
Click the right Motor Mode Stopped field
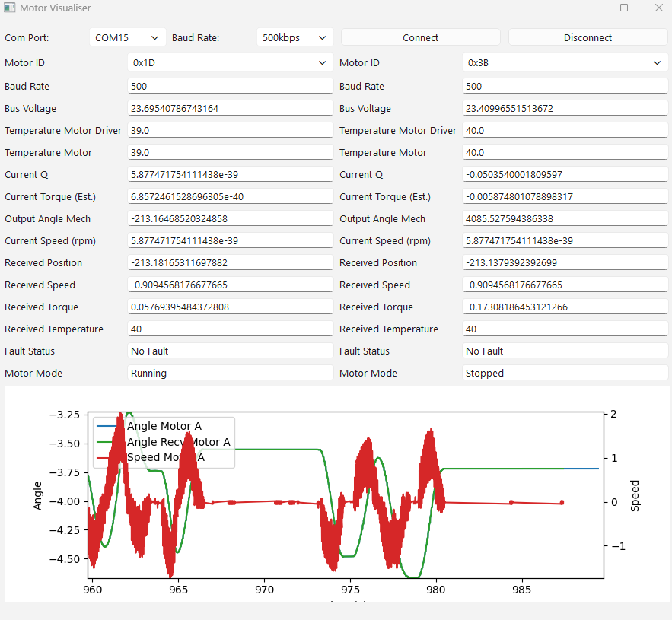(x=565, y=374)
